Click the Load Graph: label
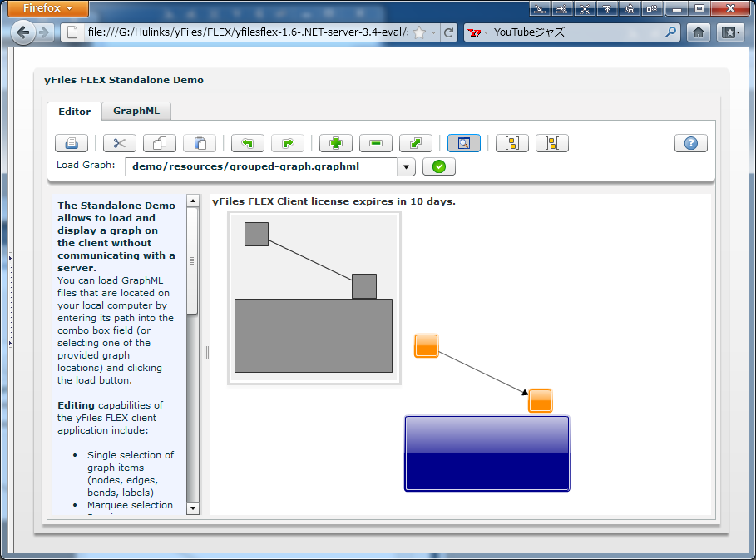This screenshot has height=560, width=756. pyautogui.click(x=86, y=165)
